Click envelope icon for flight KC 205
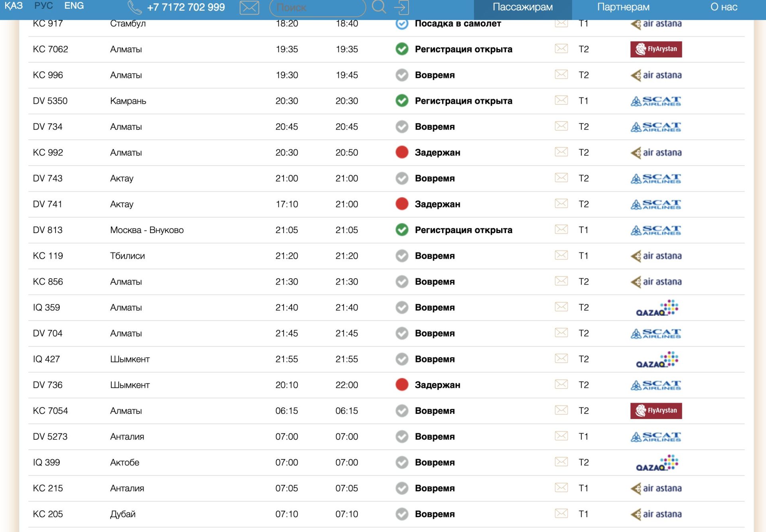 [x=561, y=513]
